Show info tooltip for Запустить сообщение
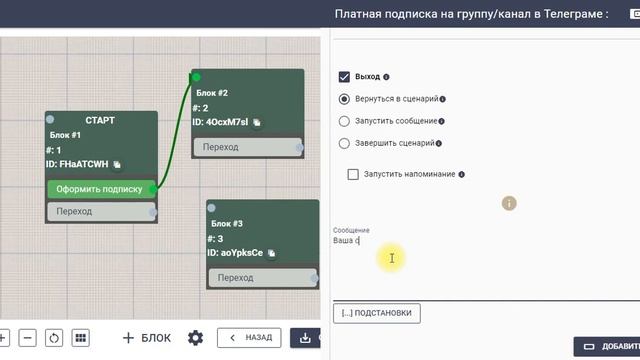The width and height of the screenshot is (640, 360). pyautogui.click(x=441, y=121)
